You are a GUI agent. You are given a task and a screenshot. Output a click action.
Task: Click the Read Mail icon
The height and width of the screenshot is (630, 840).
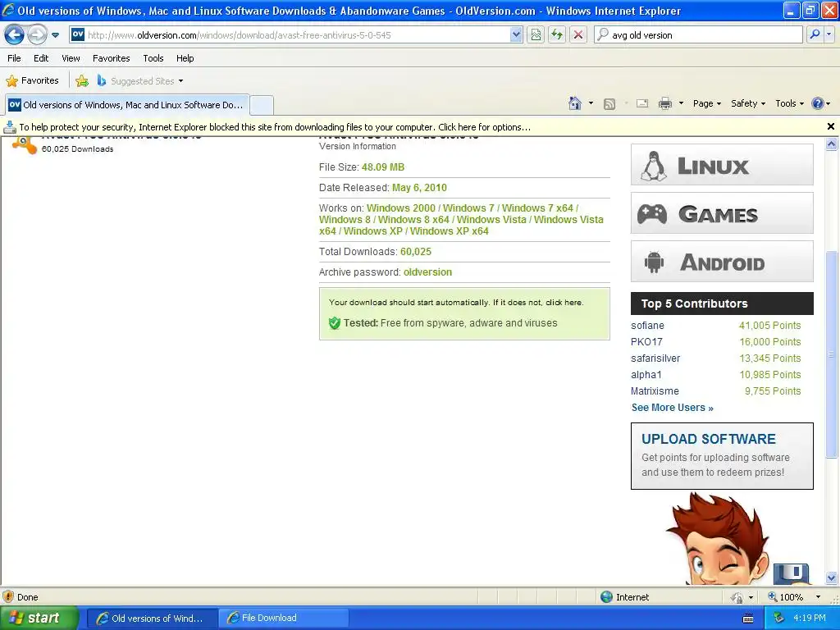point(641,103)
